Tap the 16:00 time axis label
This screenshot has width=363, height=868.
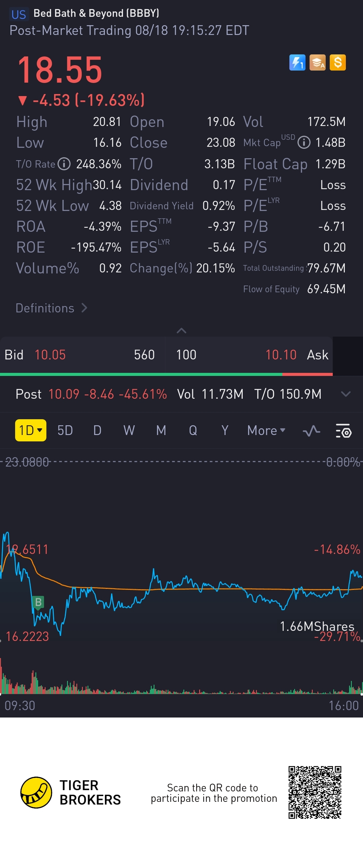click(x=344, y=705)
